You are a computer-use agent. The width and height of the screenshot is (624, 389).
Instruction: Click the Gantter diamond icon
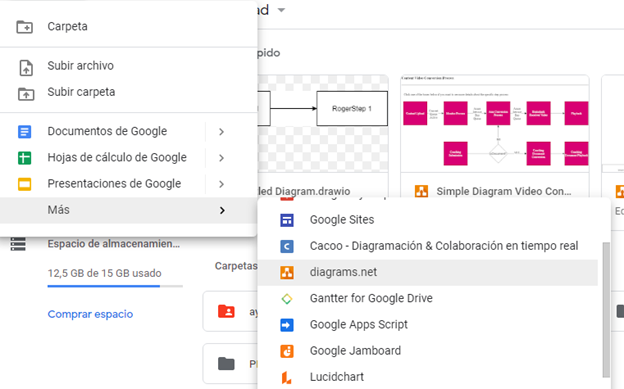[x=287, y=299]
